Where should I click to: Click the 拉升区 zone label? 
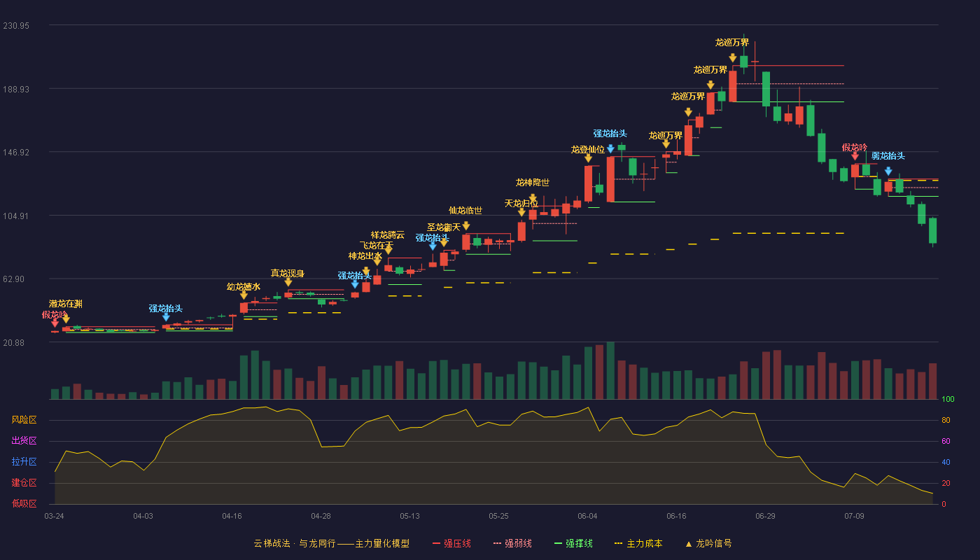[24, 462]
